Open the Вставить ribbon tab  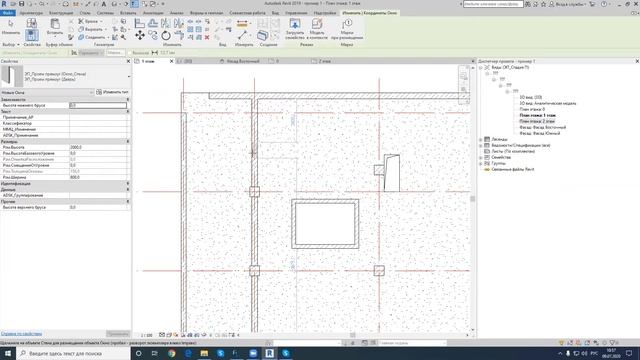click(128, 13)
